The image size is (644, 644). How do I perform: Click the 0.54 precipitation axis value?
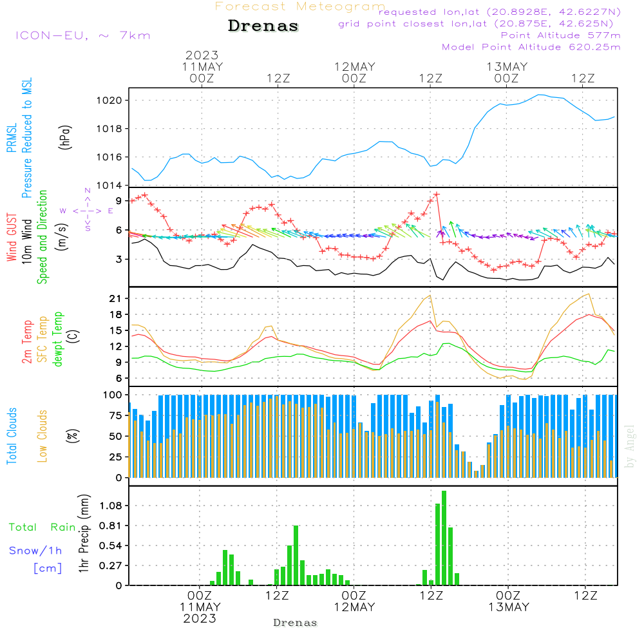(111, 546)
